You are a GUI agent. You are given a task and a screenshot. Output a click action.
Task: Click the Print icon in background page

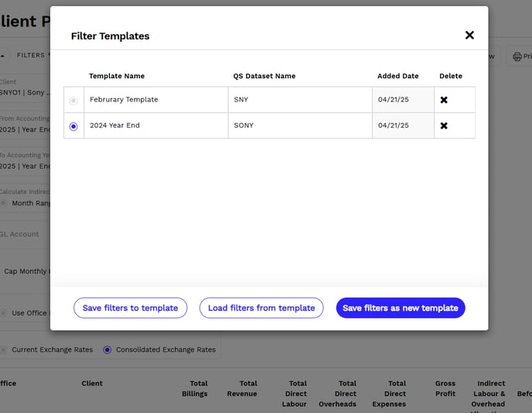coord(519,56)
